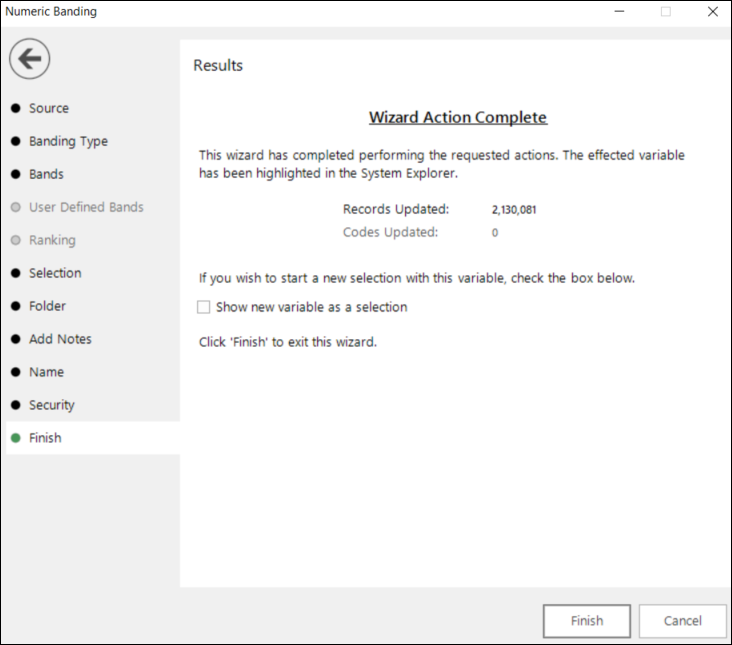This screenshot has width=732, height=645.
Task: Select the Name step
Action: (46, 372)
